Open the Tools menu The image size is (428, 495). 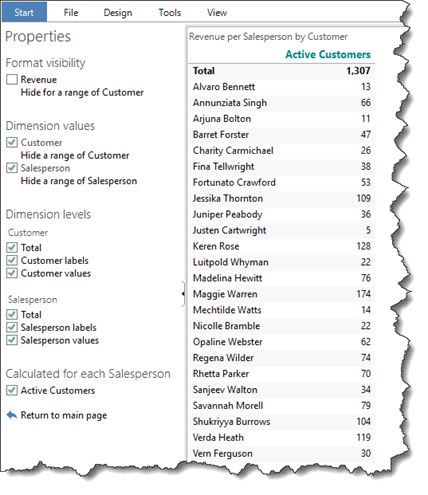170,13
